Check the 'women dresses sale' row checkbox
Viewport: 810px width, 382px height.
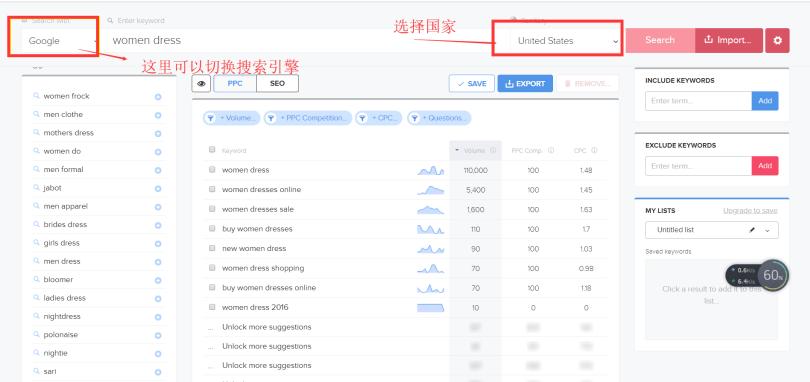point(212,209)
